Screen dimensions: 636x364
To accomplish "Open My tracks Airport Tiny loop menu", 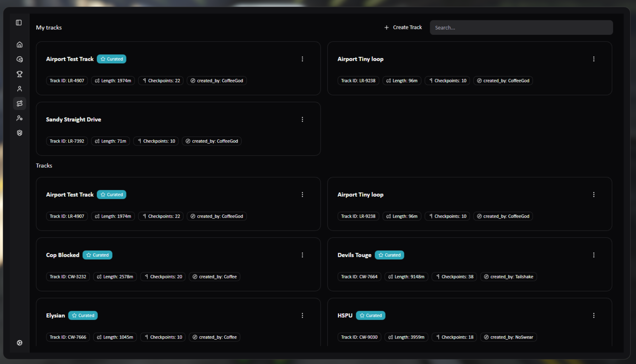I will click(x=594, y=59).
